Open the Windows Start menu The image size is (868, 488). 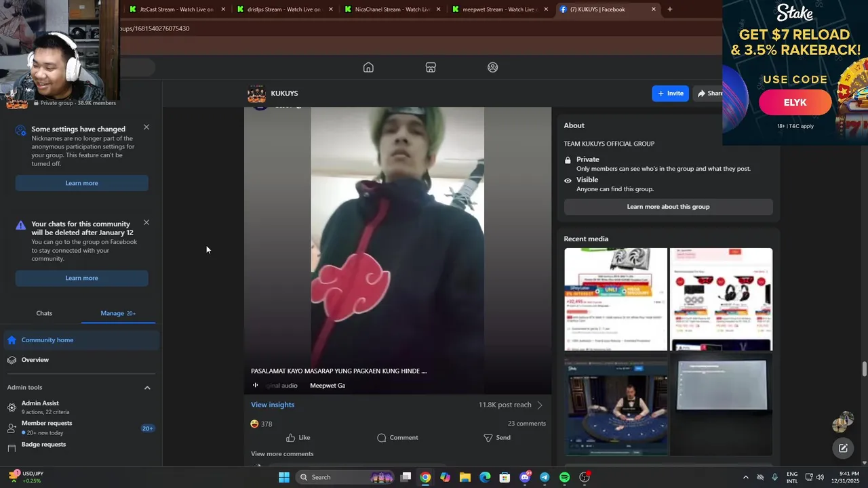pos(284,477)
